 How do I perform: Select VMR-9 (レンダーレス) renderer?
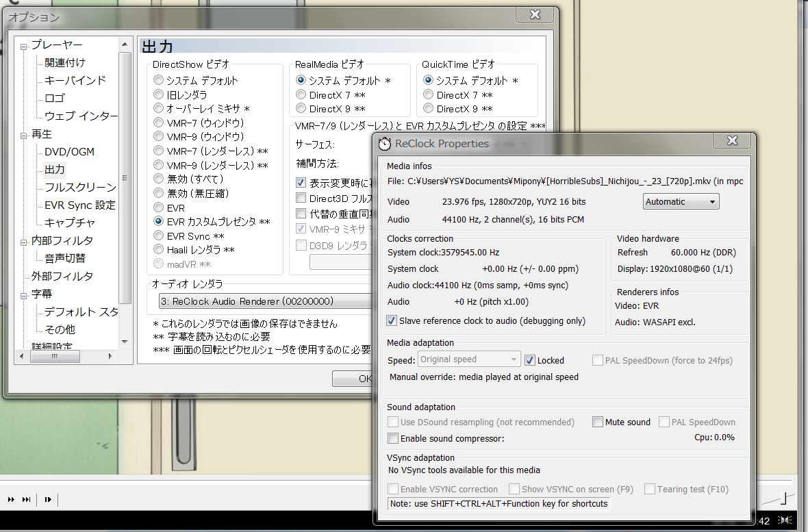tap(158, 165)
